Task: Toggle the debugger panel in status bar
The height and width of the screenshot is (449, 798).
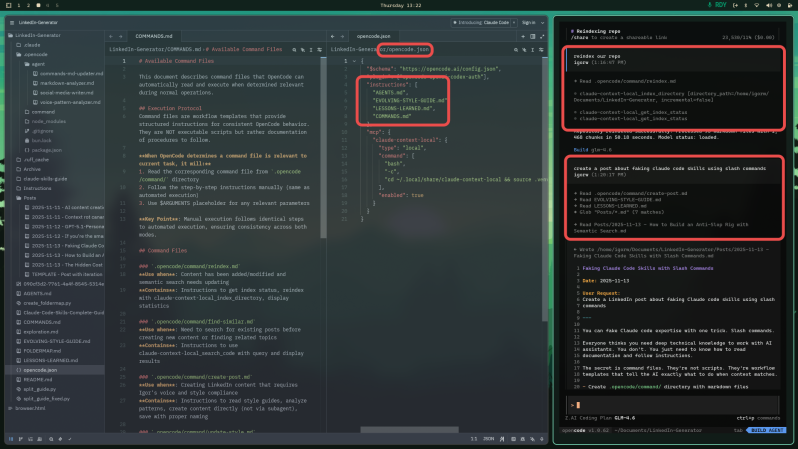Action: [523, 439]
